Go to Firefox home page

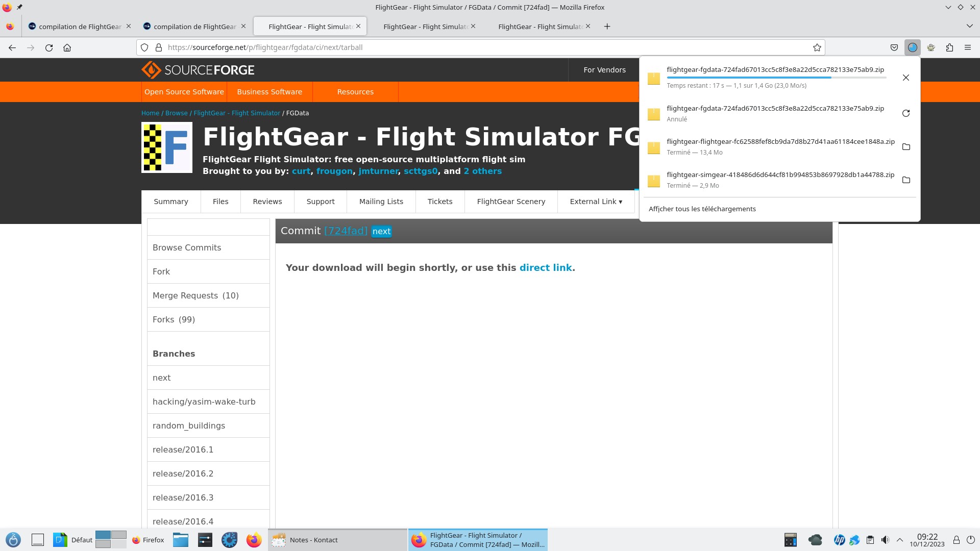coord(67,47)
